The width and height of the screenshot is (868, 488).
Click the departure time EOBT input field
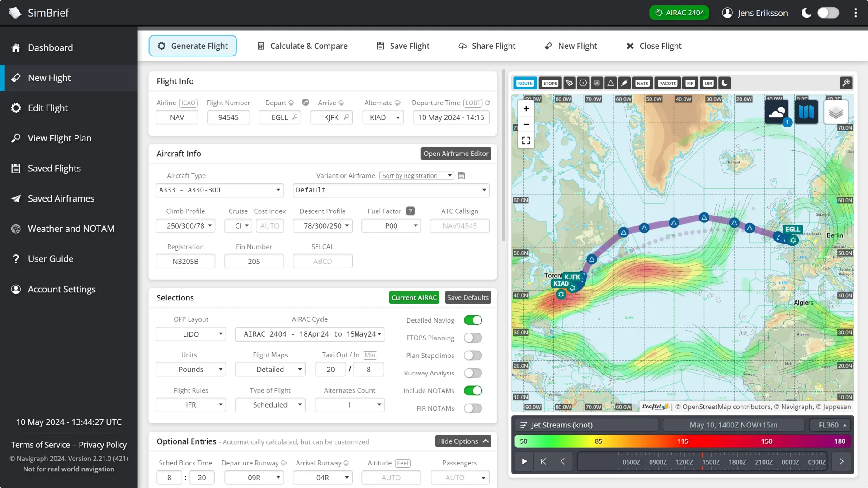451,117
